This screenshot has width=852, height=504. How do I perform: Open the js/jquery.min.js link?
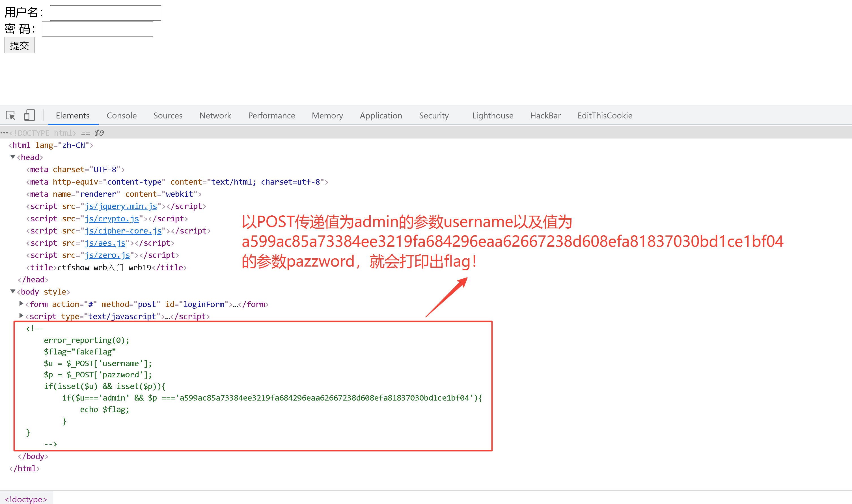(120, 206)
